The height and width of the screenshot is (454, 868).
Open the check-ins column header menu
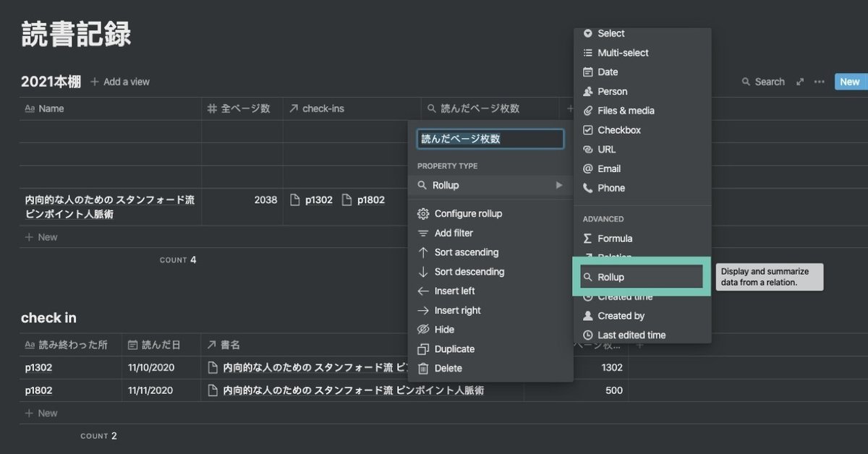coord(323,108)
